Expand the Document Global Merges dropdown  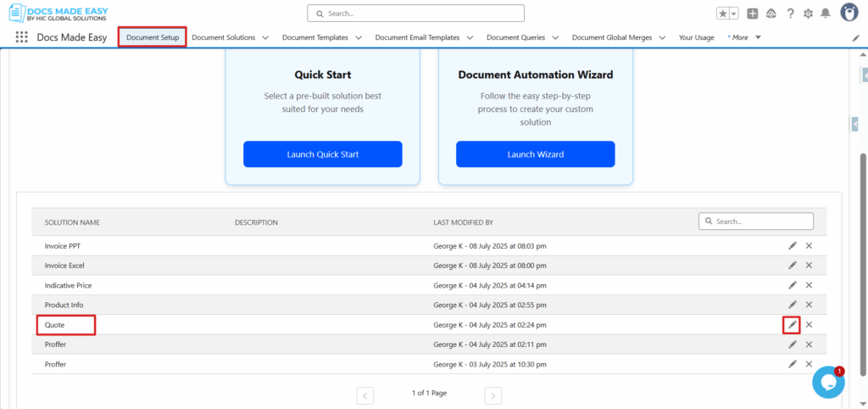[x=662, y=38]
